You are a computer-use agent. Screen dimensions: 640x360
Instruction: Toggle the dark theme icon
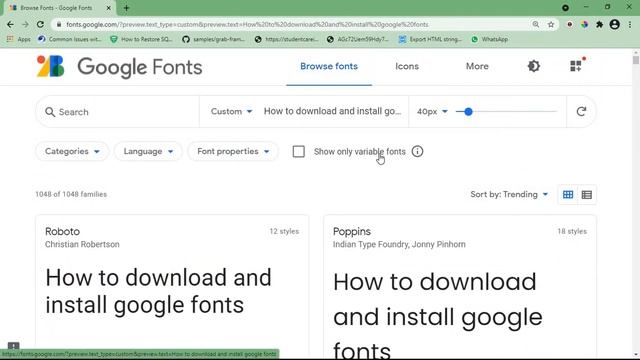533,66
